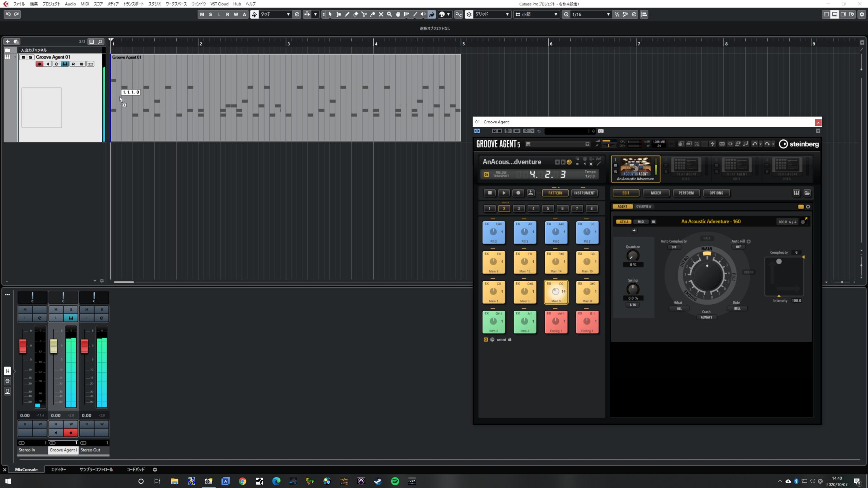Open the グリッド snap type dropdown
This screenshot has height=488, width=868.
(x=492, y=14)
